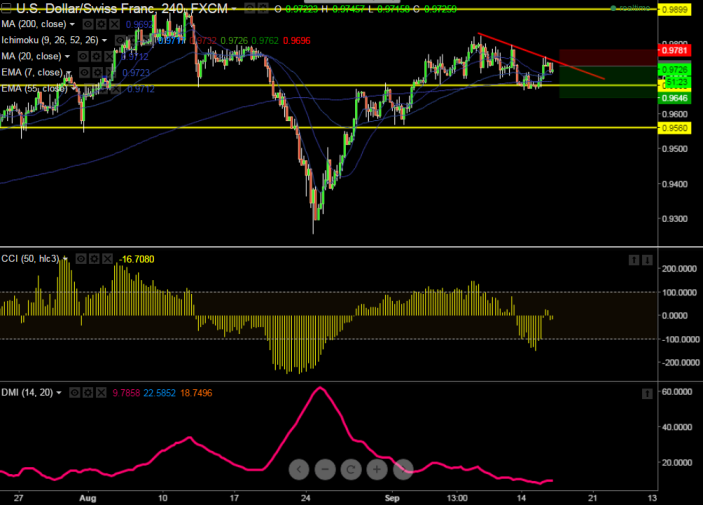Click the EMA (7, close) label

pos(32,73)
